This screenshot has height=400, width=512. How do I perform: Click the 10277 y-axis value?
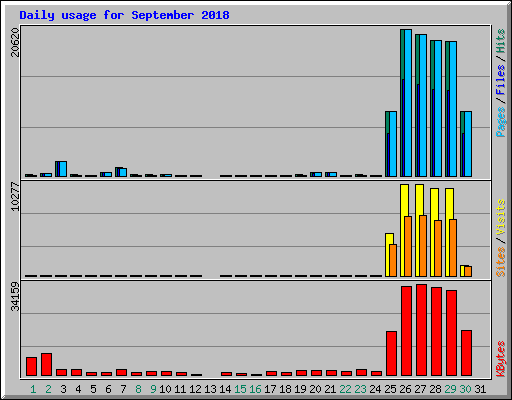(x=15, y=196)
